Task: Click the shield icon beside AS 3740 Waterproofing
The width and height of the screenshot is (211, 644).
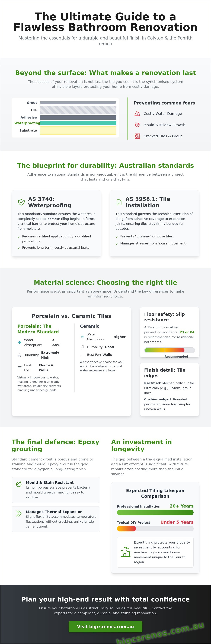Action: click(21, 202)
